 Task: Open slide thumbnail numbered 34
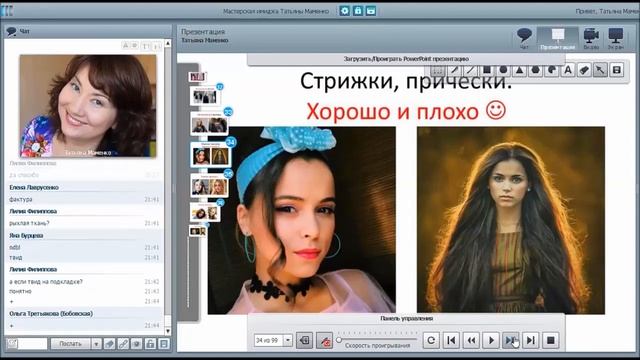tap(211, 155)
